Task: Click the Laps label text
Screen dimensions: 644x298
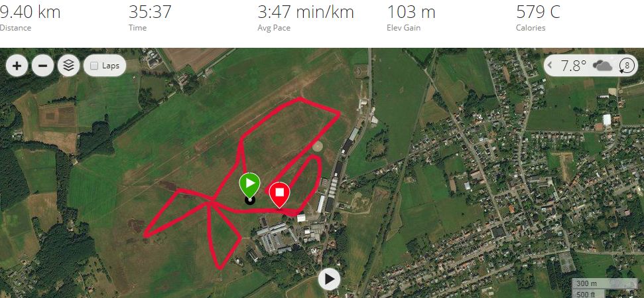Action: [111, 66]
